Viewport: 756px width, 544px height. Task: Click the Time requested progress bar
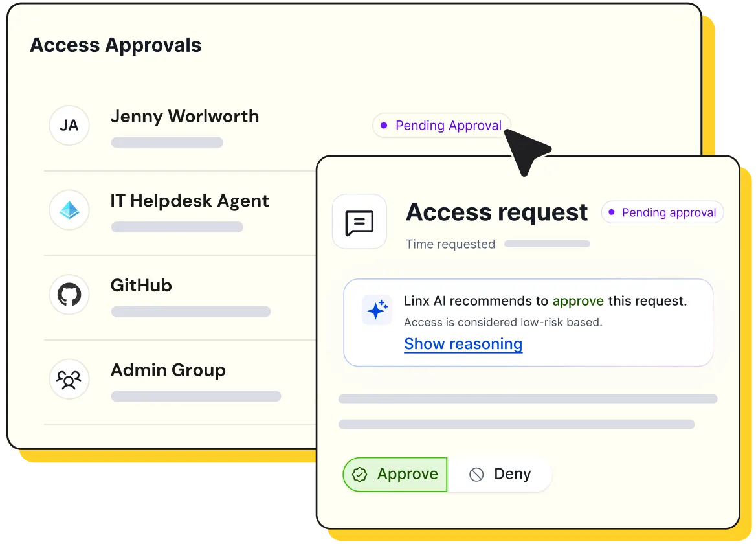coord(547,244)
